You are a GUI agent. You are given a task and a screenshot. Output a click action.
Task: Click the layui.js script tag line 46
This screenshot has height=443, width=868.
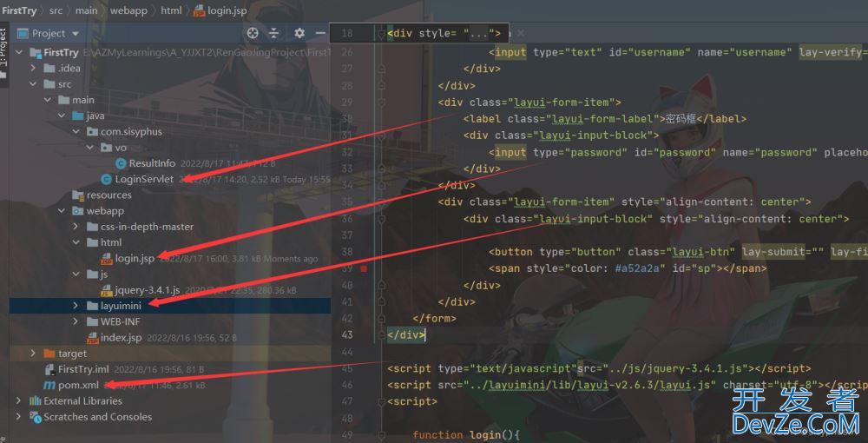pyautogui.click(x=628, y=385)
